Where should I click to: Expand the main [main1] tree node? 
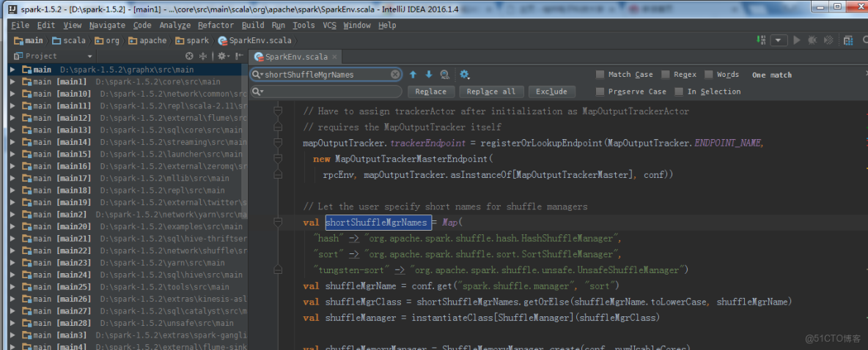coord(13,82)
